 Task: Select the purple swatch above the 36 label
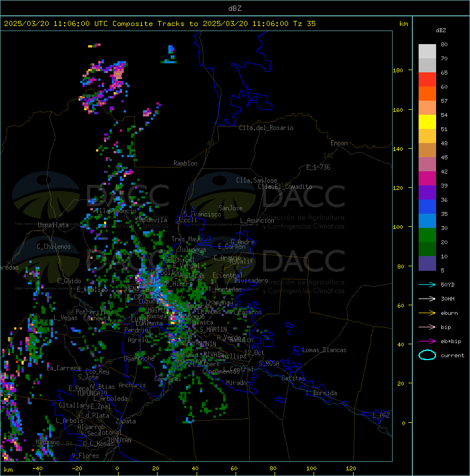[x=427, y=192]
